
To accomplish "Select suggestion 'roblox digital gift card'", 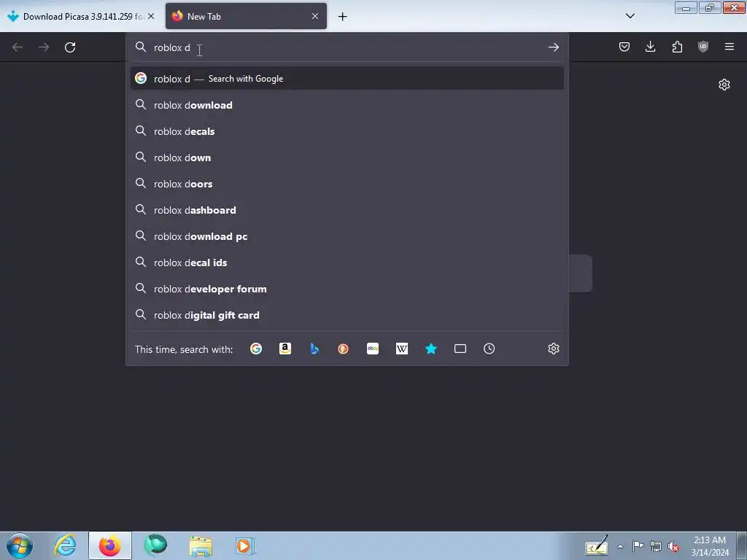I will (347, 315).
